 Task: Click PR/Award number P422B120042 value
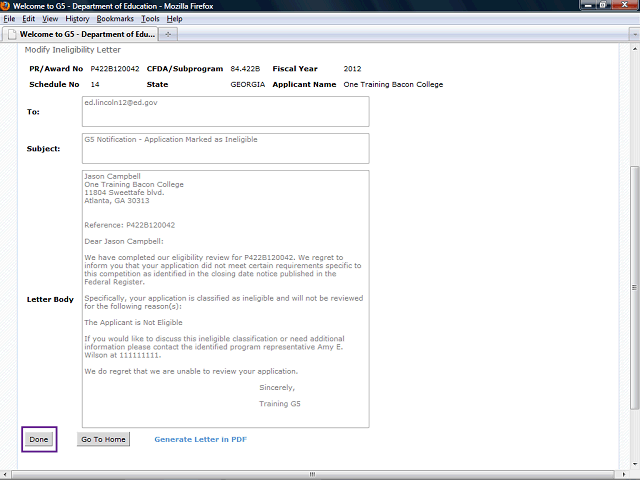point(115,69)
